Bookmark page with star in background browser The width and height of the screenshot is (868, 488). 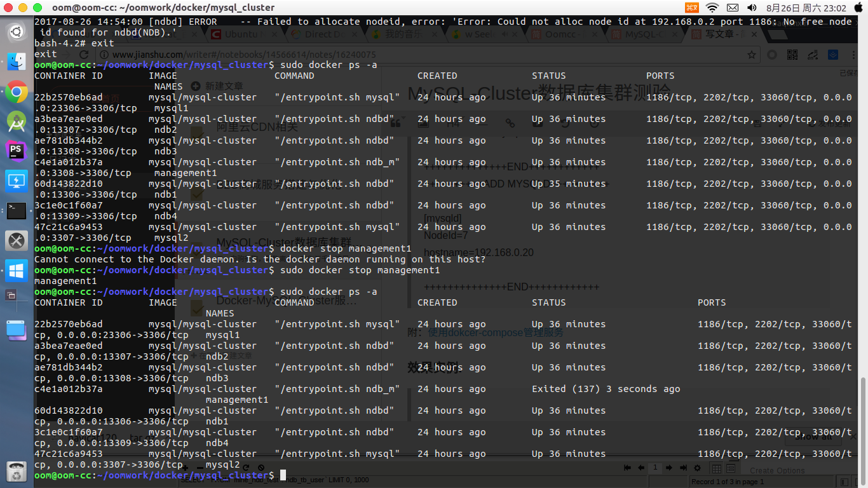click(x=752, y=55)
